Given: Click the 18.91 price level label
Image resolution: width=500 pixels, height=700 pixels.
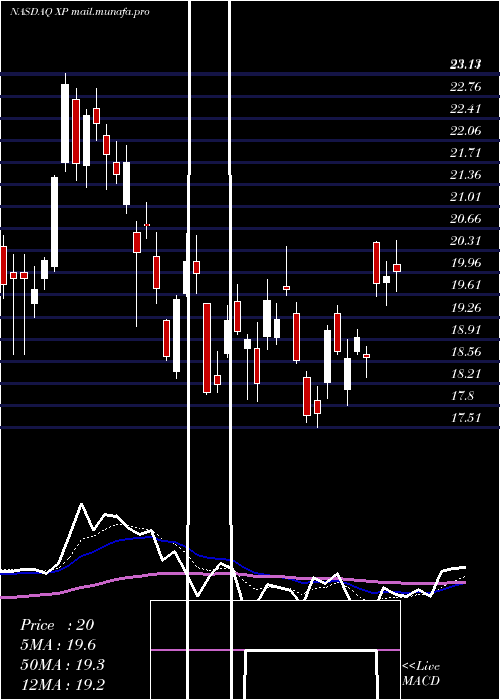Looking at the screenshot, I should coord(465,330).
